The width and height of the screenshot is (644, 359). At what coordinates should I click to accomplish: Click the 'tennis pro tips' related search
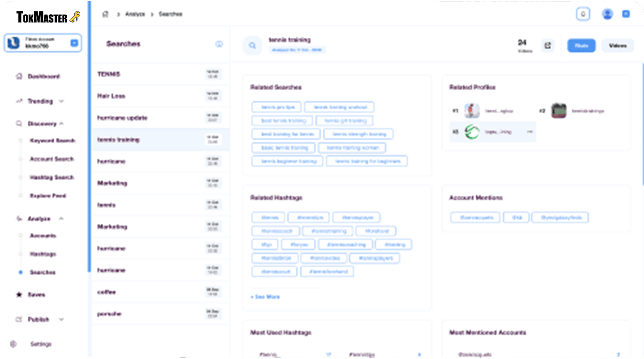(277, 107)
